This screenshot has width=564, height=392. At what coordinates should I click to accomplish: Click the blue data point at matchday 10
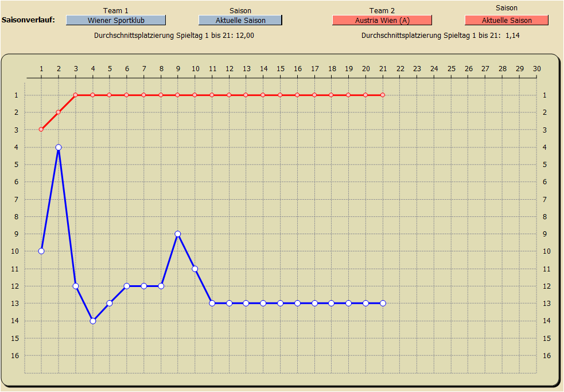coord(195,269)
